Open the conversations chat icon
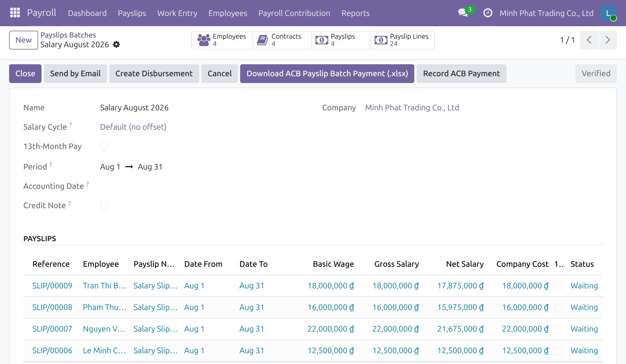Image resolution: width=626 pixels, height=364 pixels. point(463,13)
